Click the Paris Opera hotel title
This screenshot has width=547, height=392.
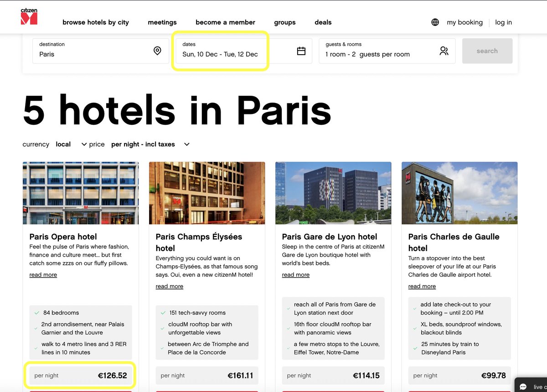pos(63,237)
